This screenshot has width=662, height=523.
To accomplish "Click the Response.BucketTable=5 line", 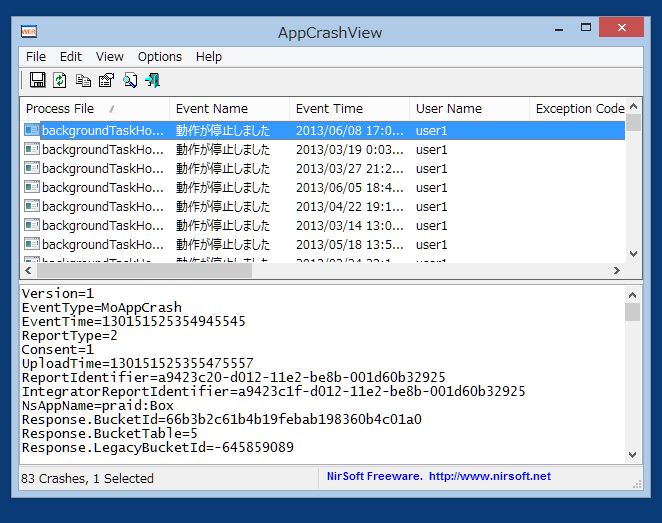I will click(x=109, y=433).
